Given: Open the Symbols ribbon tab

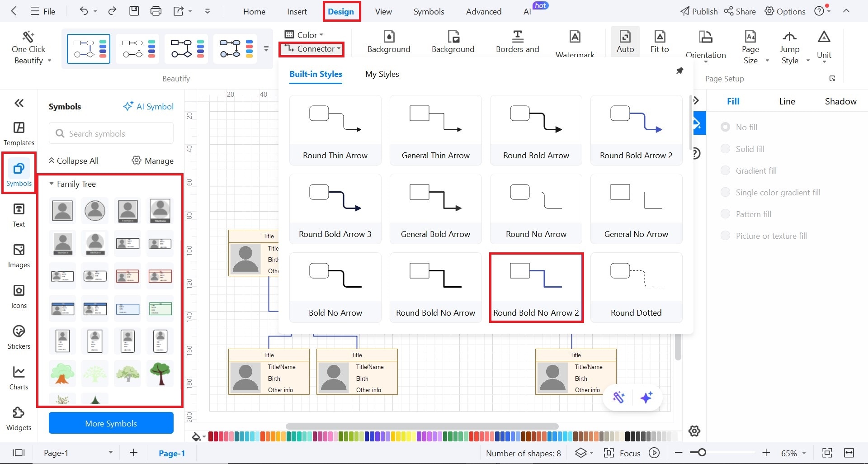Looking at the screenshot, I should pos(429,11).
